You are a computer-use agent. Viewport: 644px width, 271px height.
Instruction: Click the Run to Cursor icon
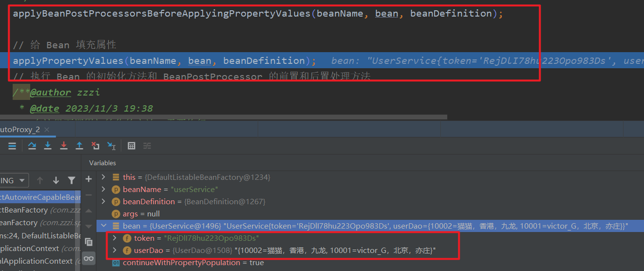pos(112,146)
